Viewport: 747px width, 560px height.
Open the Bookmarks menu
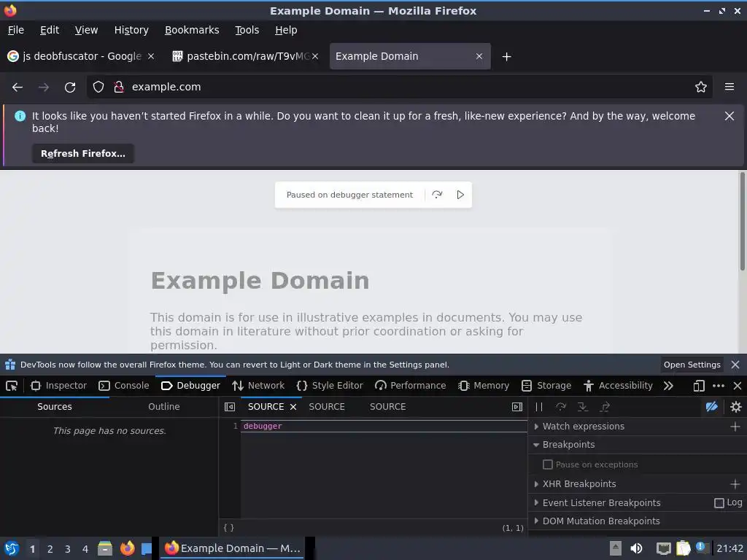[192, 30]
